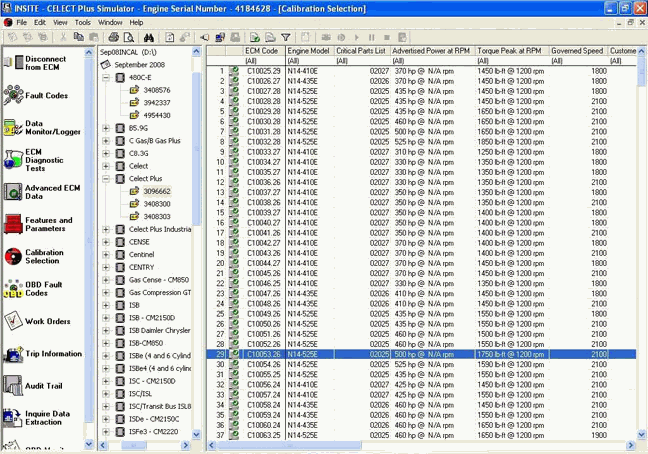Viewport: 648px width, 454px height.
Task: Select the row with ECM code C10053.26
Action: click(421, 354)
